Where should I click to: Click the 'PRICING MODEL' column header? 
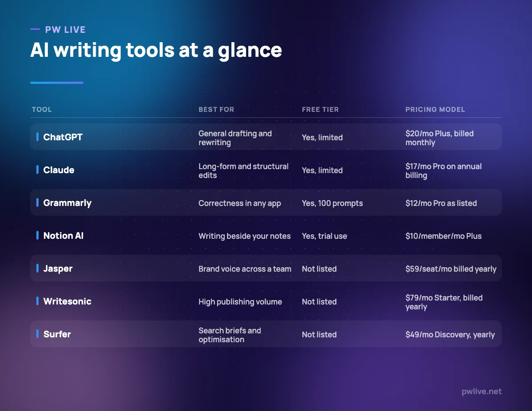pyautogui.click(x=435, y=109)
